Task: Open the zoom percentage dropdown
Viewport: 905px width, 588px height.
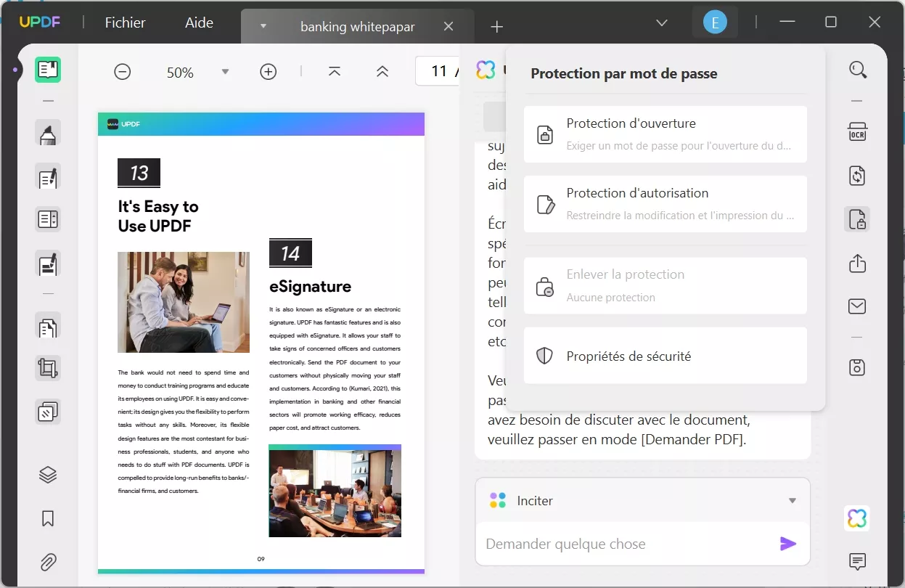Action: tap(225, 71)
